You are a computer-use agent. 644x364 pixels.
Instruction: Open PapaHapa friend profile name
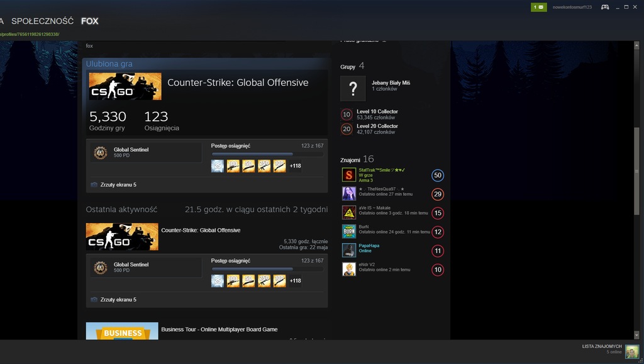(369, 246)
